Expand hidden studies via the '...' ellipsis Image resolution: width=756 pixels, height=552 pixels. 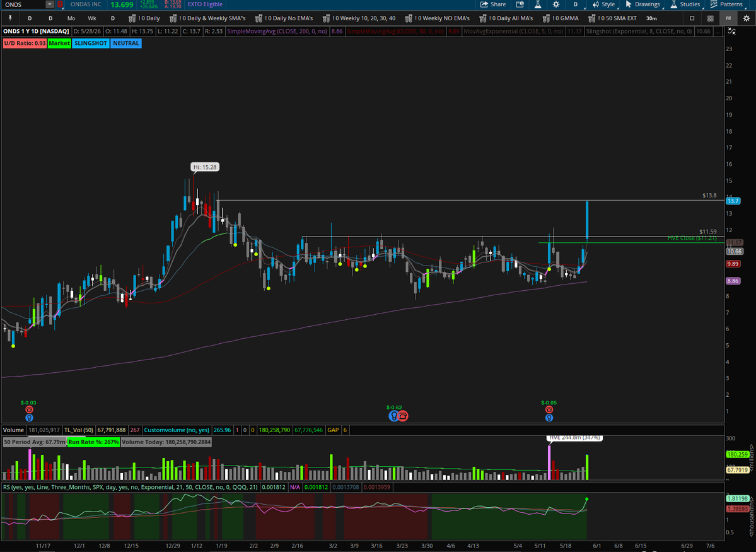(x=718, y=31)
